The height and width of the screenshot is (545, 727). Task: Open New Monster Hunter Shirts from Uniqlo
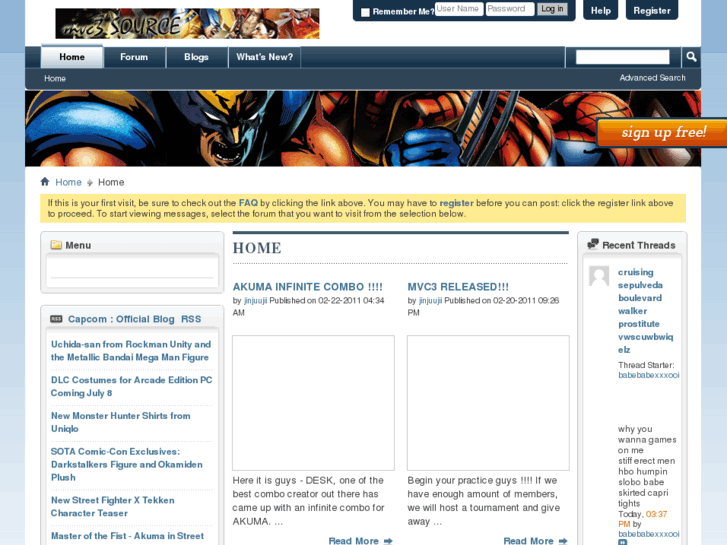(121, 422)
